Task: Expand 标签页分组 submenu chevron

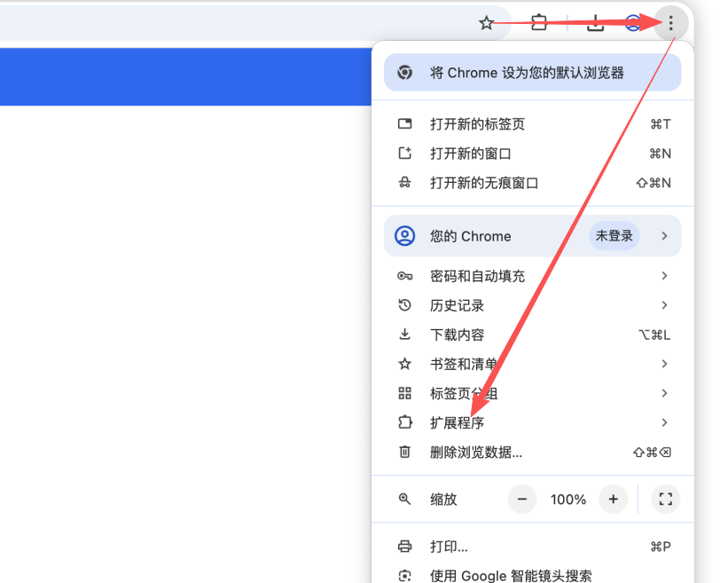Action: click(664, 393)
